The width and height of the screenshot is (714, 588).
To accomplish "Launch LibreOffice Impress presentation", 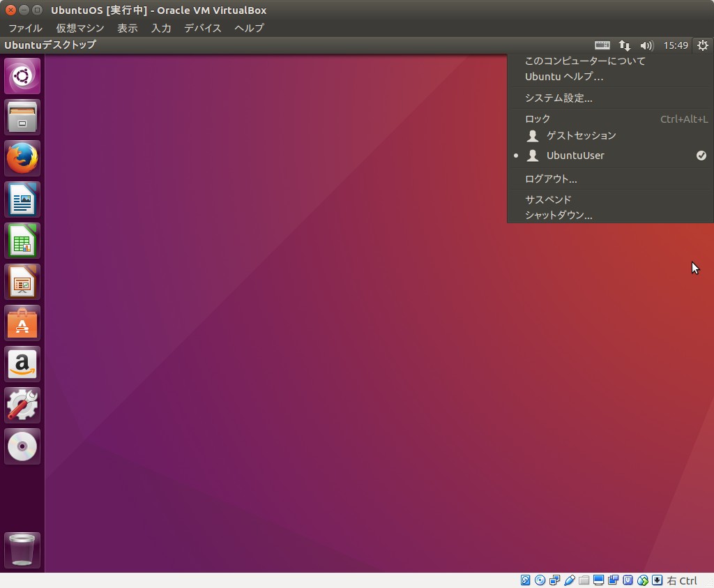I will pyautogui.click(x=22, y=282).
